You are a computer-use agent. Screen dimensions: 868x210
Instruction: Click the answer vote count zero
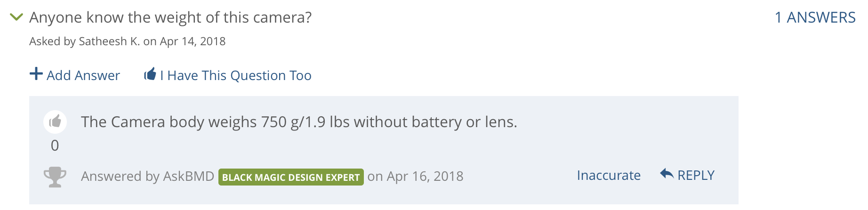55,145
